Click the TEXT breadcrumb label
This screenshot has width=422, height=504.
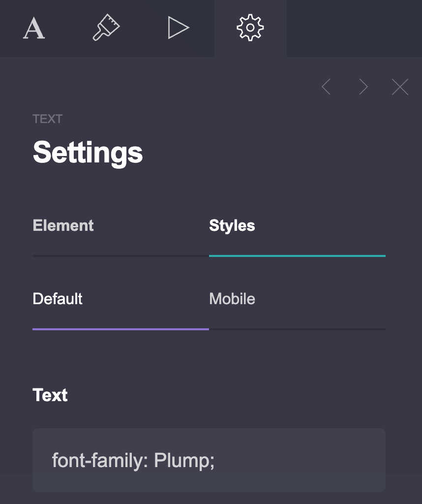(x=48, y=119)
